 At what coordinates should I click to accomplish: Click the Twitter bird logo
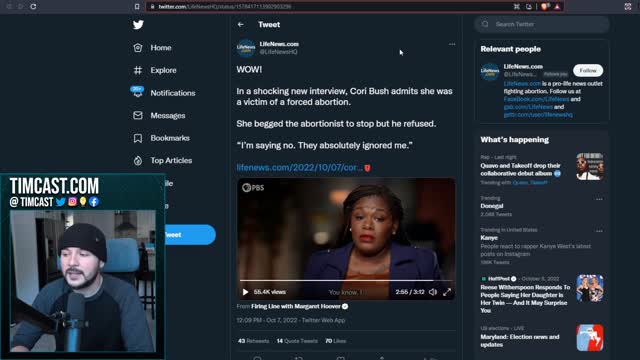138,25
